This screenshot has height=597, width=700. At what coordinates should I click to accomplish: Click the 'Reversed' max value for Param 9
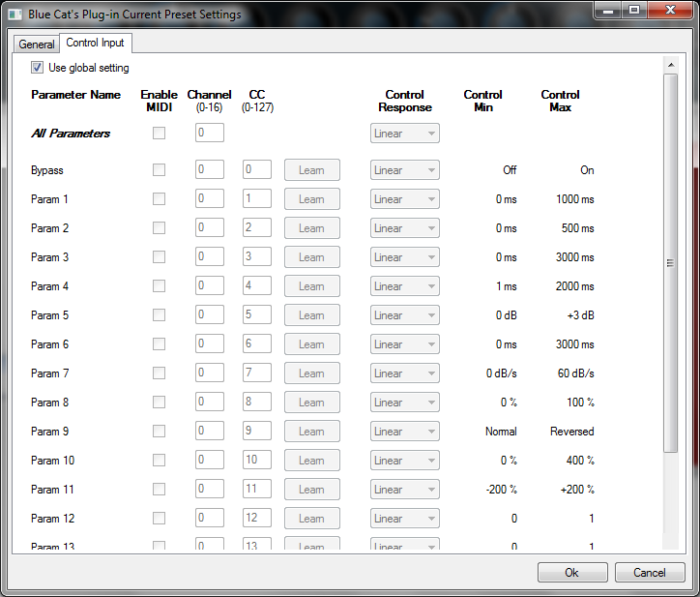571,432
